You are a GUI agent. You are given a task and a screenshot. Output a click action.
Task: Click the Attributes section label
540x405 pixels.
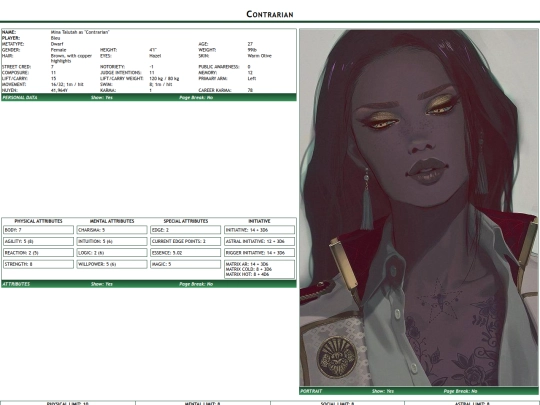point(16,284)
